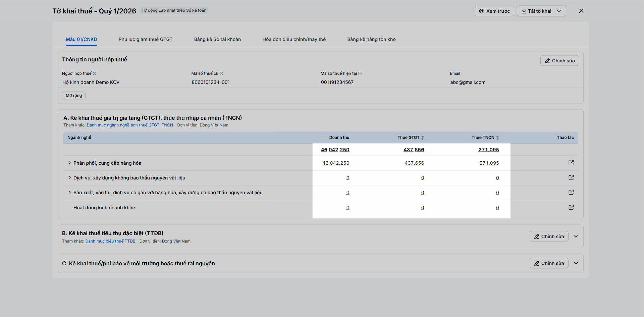The image size is (644, 317).
Task: Click old tax code 8060101234-001
Action: 211,82
